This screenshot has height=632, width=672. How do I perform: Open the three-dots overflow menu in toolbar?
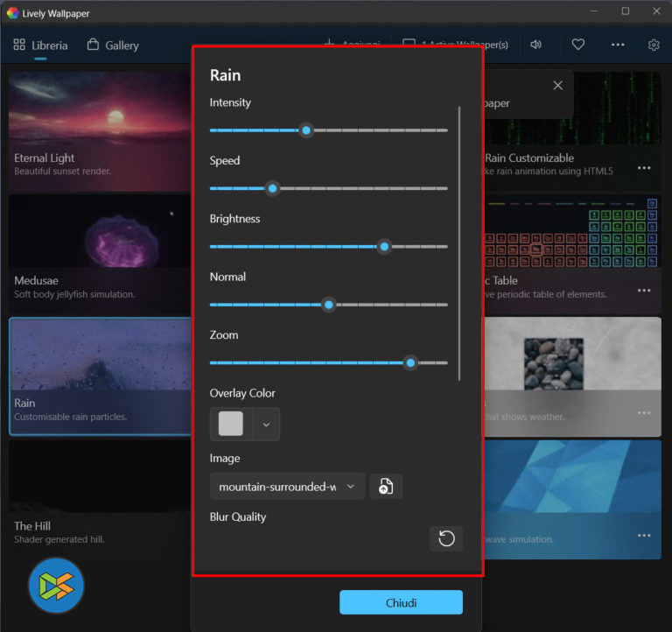pyautogui.click(x=618, y=45)
